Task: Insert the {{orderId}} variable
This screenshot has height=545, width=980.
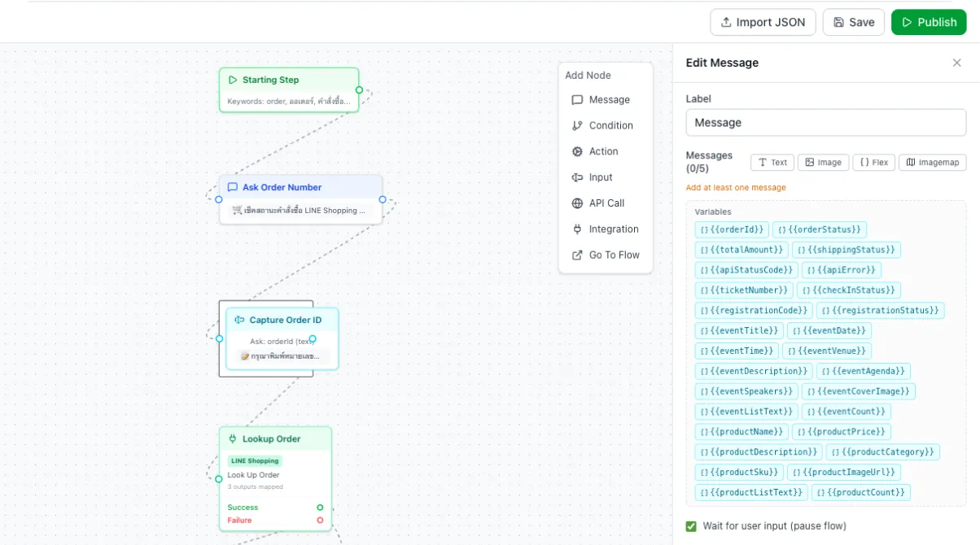Action: 732,229
